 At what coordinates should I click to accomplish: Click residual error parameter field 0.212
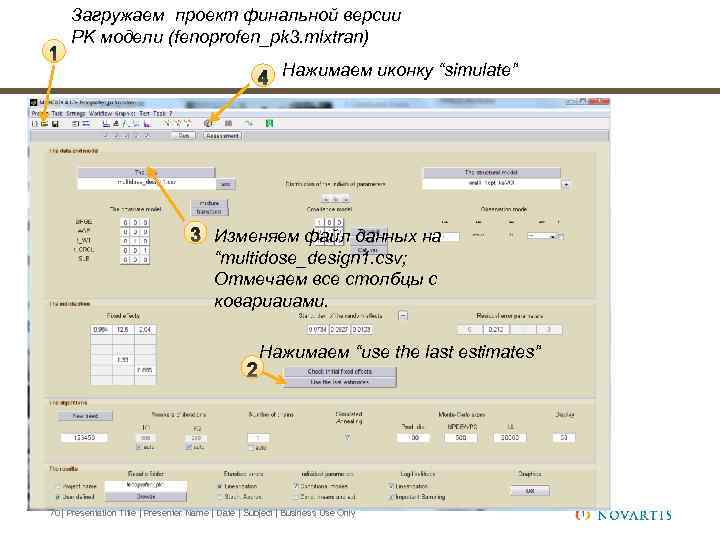click(x=496, y=330)
